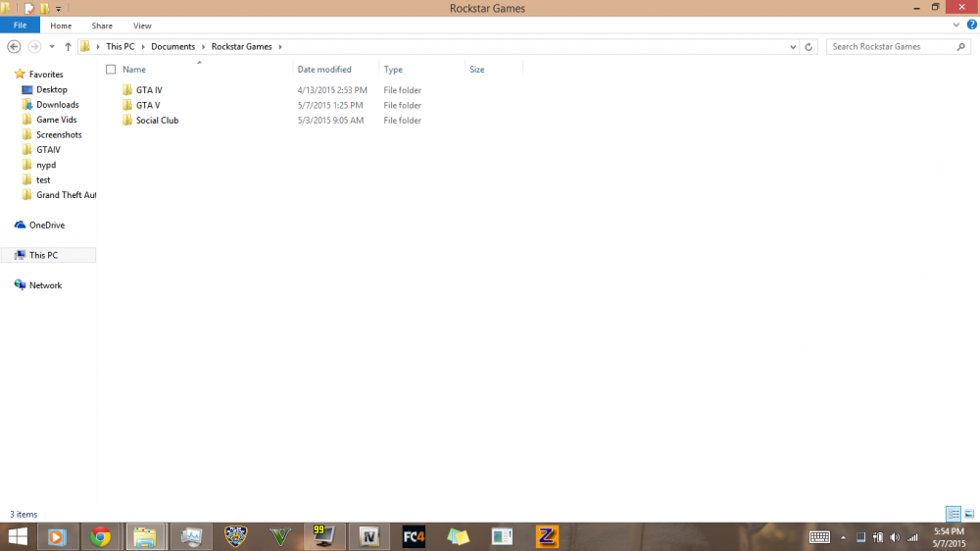
Task: Go back using the back arrow
Action: click(14, 46)
